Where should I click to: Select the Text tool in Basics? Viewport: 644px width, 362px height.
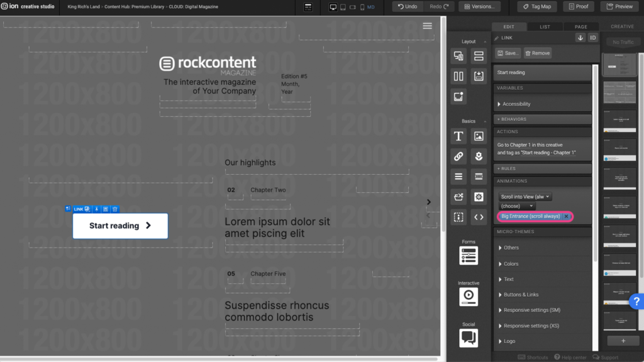point(458,136)
